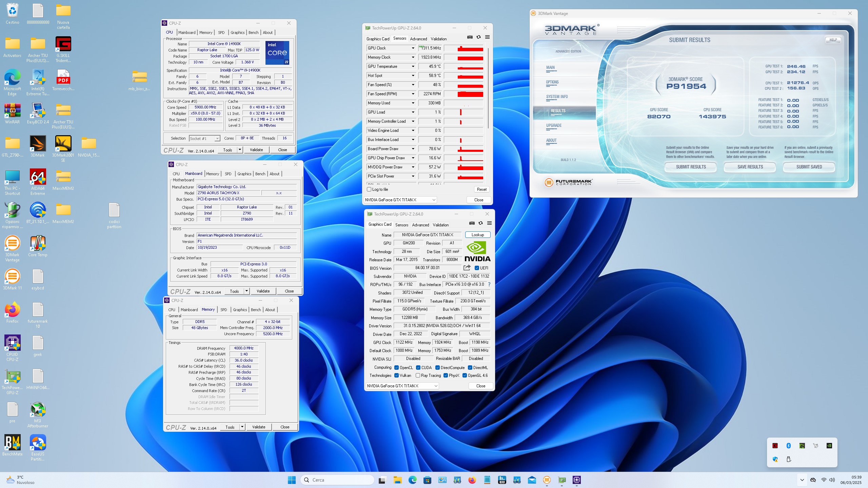Open the BenchMate desktop icon
This screenshot has height=488, width=868.
(x=13, y=445)
